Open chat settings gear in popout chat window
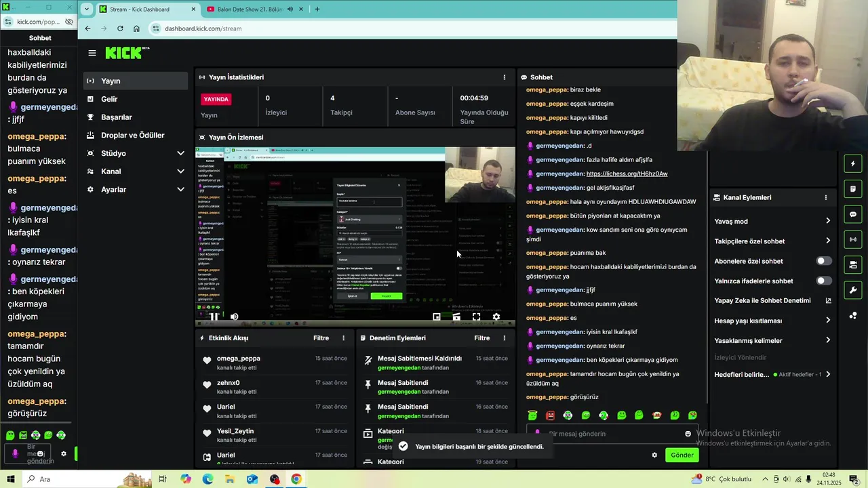The height and width of the screenshot is (488, 868). 64,454
